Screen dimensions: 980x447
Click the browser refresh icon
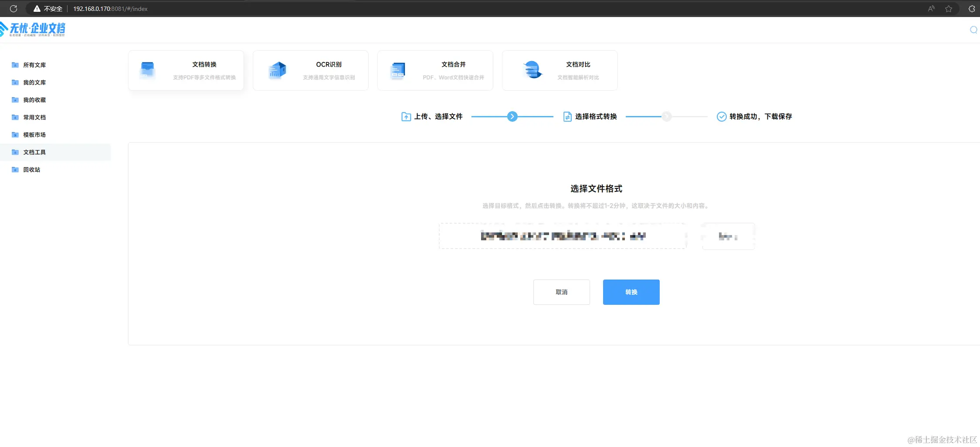pyautogui.click(x=13, y=8)
